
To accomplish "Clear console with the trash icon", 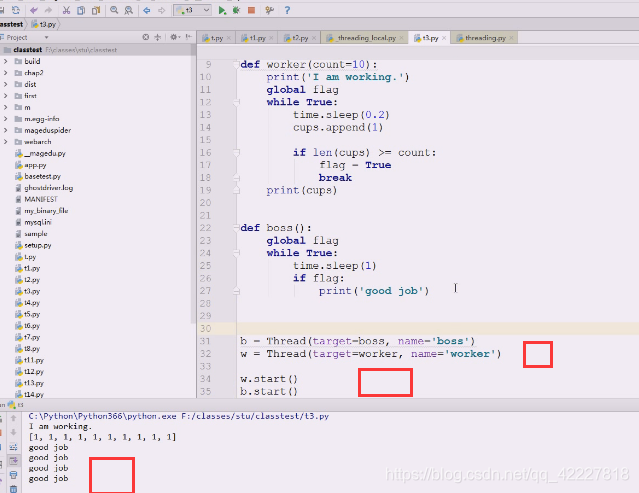I will coord(13,489).
